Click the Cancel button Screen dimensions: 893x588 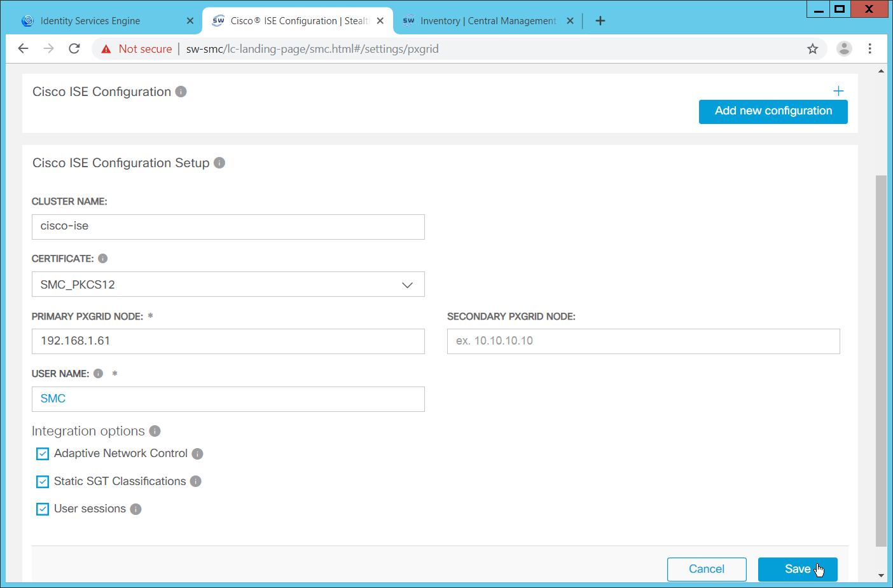pos(706,569)
